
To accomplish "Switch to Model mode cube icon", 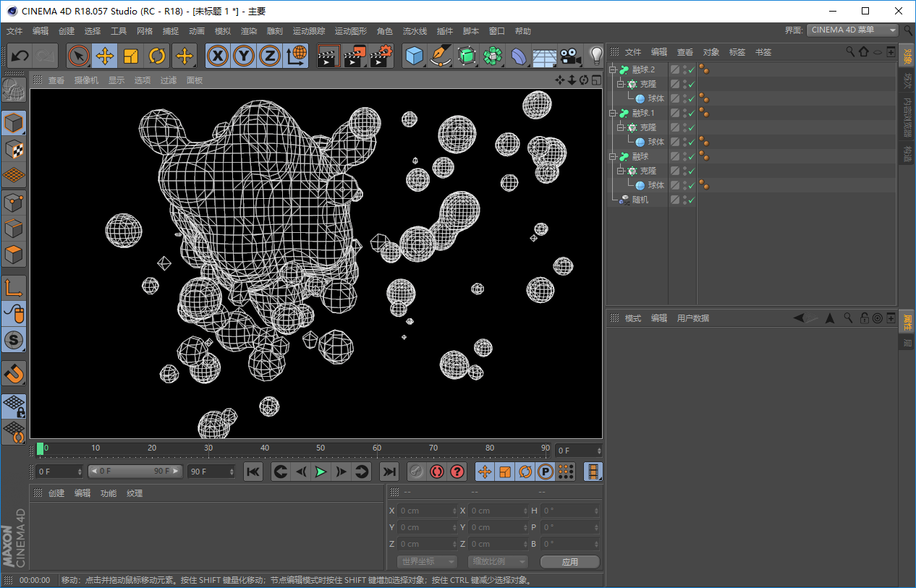I will 14,124.
